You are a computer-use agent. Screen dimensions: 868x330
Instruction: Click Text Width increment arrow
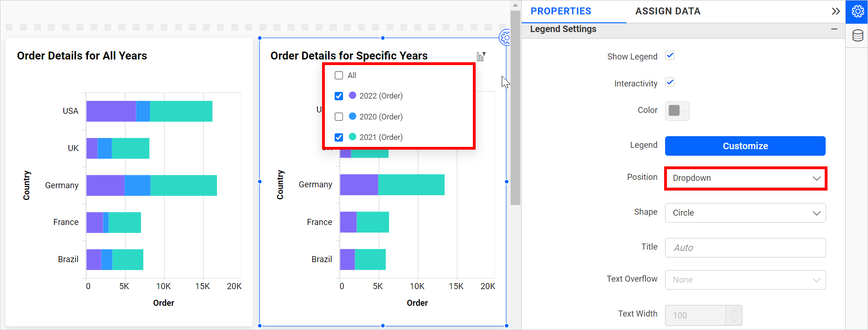point(734,310)
